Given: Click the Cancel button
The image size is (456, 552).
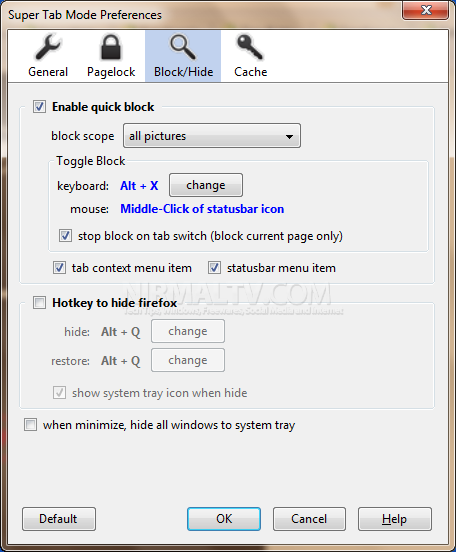Looking at the screenshot, I should (x=309, y=519).
